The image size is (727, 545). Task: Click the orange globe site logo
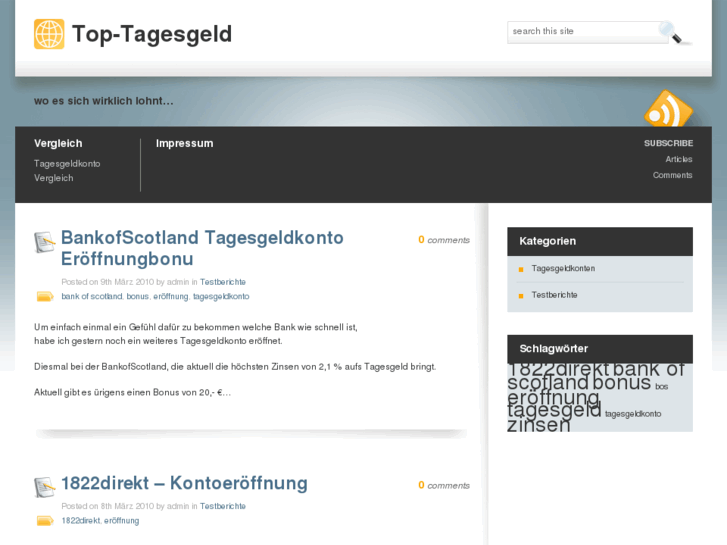coord(49,34)
